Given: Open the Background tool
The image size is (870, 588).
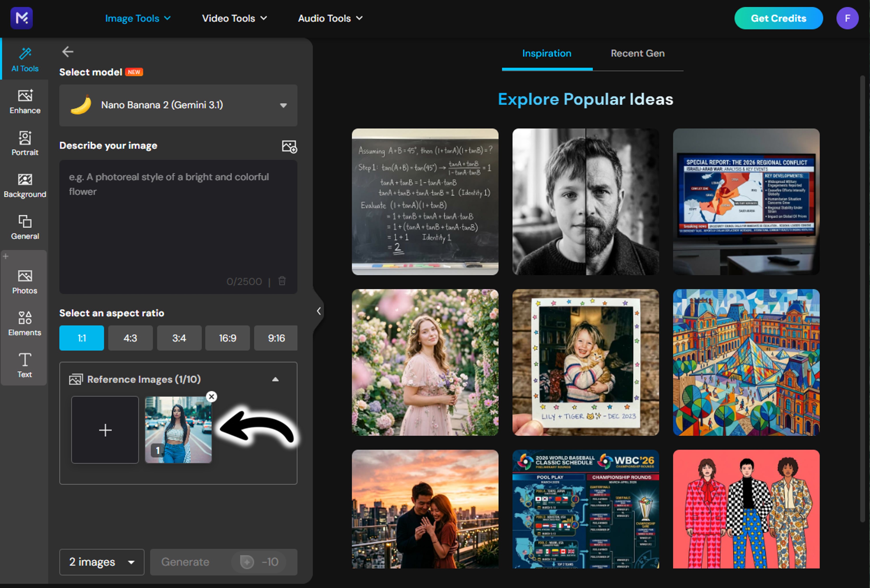Looking at the screenshot, I should [x=25, y=185].
